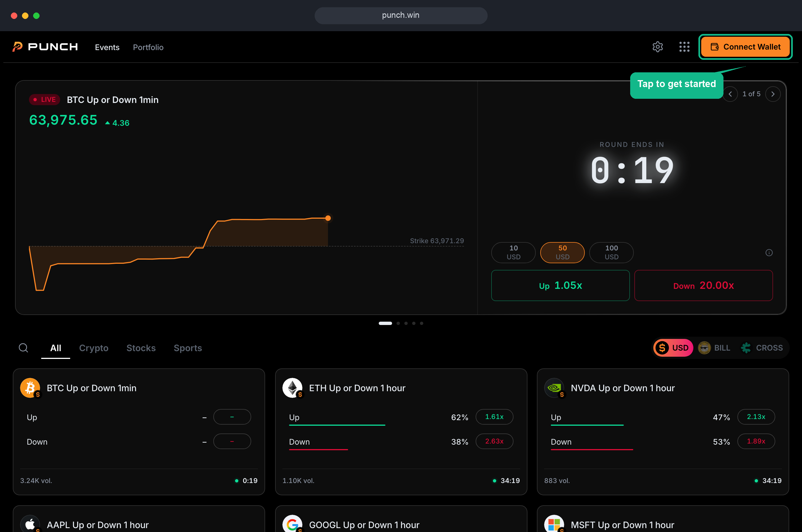
Task: Click Connect Wallet button
Action: (746, 47)
